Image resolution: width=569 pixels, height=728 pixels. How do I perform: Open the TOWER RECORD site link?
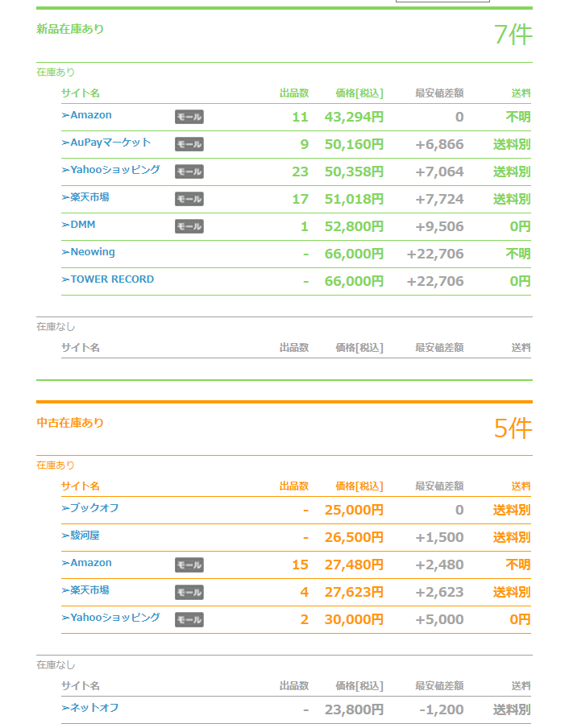tap(108, 279)
